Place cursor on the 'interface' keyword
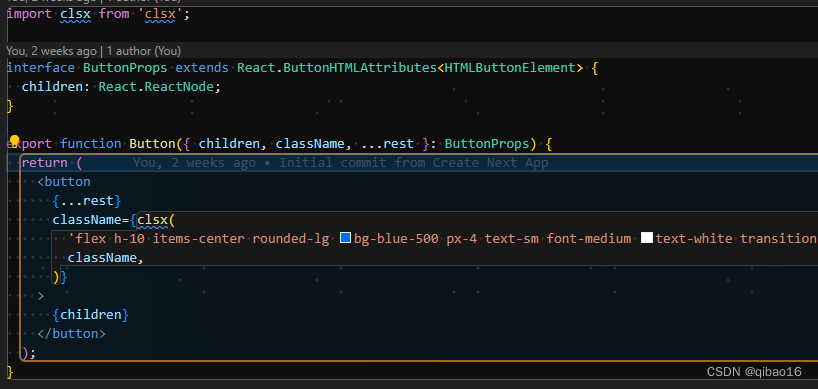This screenshot has height=389, width=818. click(41, 68)
